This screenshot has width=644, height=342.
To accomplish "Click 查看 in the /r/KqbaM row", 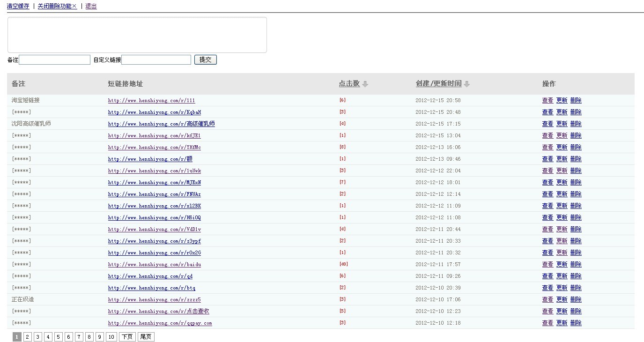I will pyautogui.click(x=548, y=112).
